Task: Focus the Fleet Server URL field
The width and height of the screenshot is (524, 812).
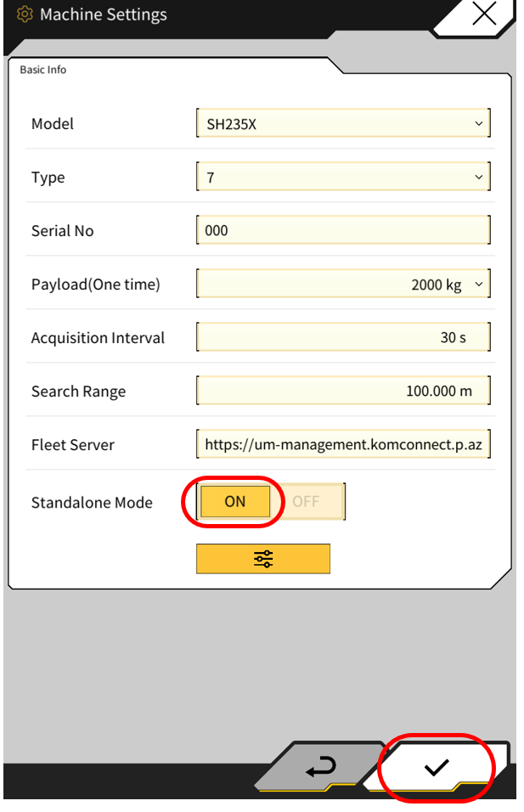Action: pos(343,444)
